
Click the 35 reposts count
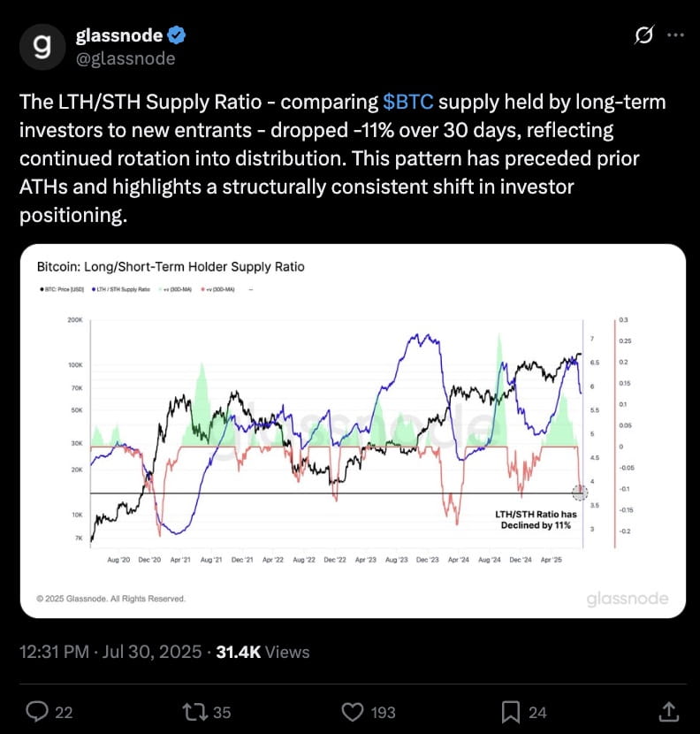pos(222,713)
